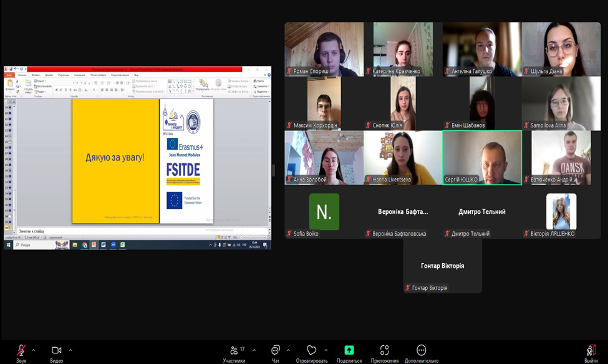Viewport: 608px width, 364px height.
Task: Select Роман Спориш's video tile
Action: click(x=324, y=49)
